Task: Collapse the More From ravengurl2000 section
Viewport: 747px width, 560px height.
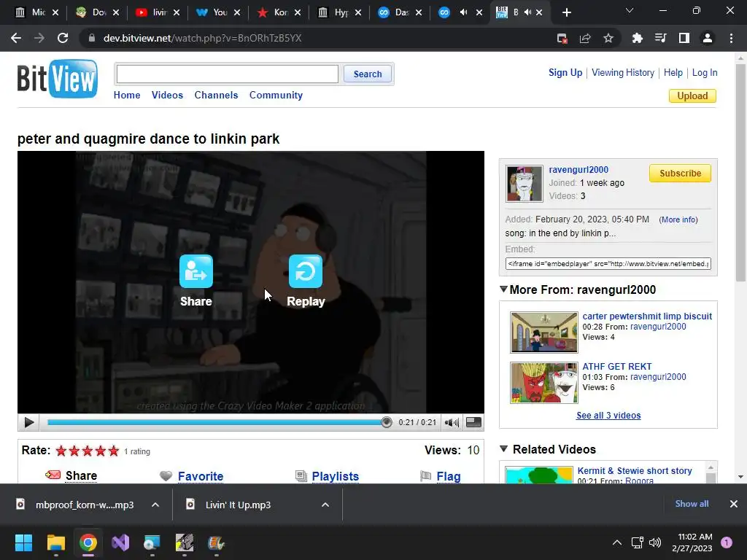Action: pyautogui.click(x=503, y=289)
